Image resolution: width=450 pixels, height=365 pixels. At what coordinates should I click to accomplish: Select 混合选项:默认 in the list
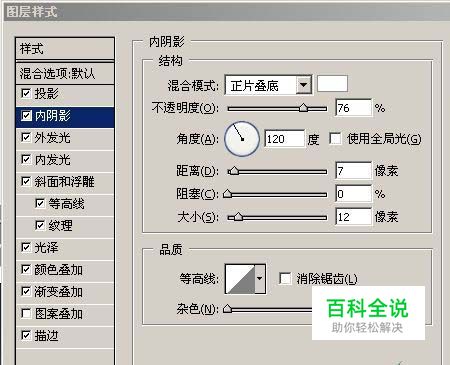point(65,73)
